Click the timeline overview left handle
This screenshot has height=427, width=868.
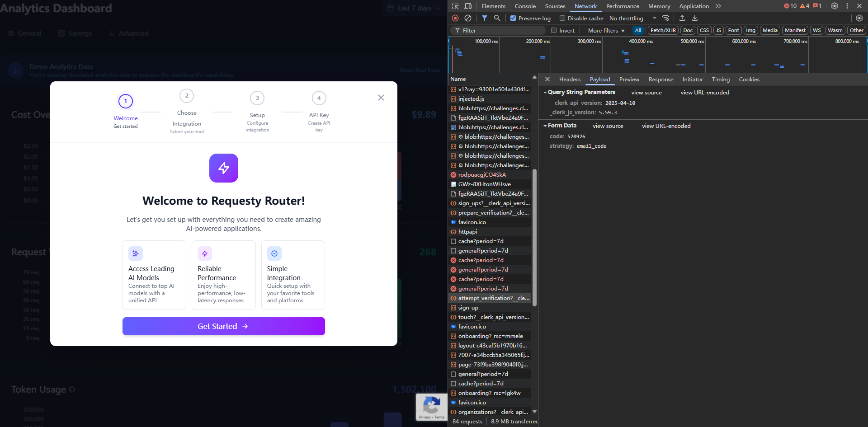coord(449,41)
